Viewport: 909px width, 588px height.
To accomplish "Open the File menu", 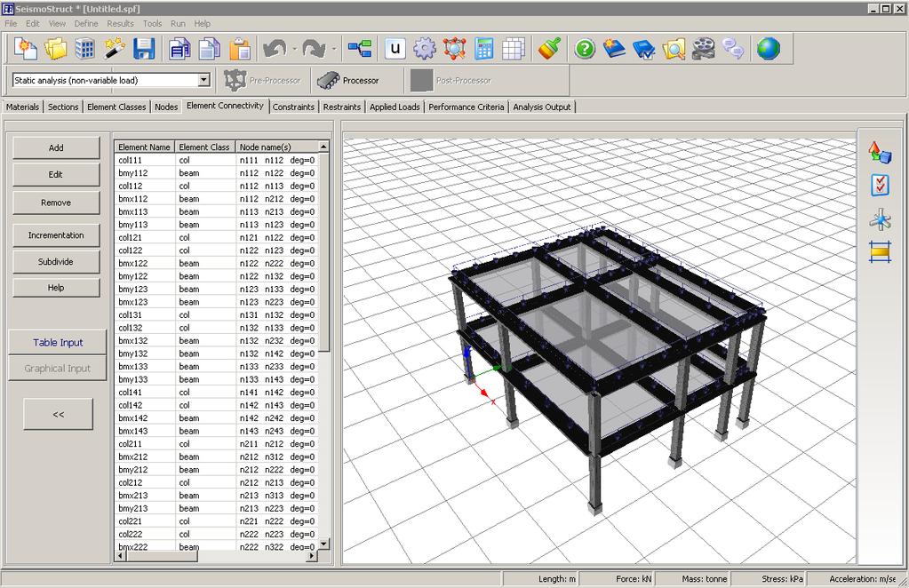I will 11,23.
